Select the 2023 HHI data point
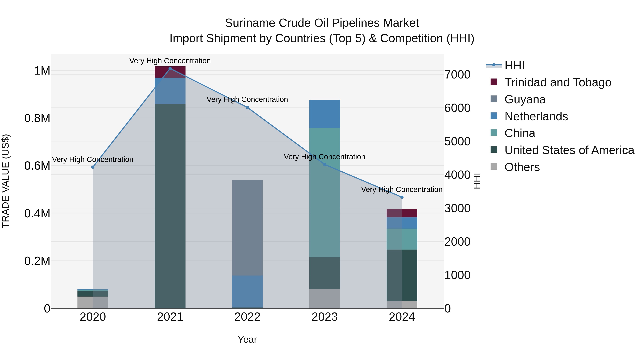Image resolution: width=644 pixels, height=362 pixels. 325,164
